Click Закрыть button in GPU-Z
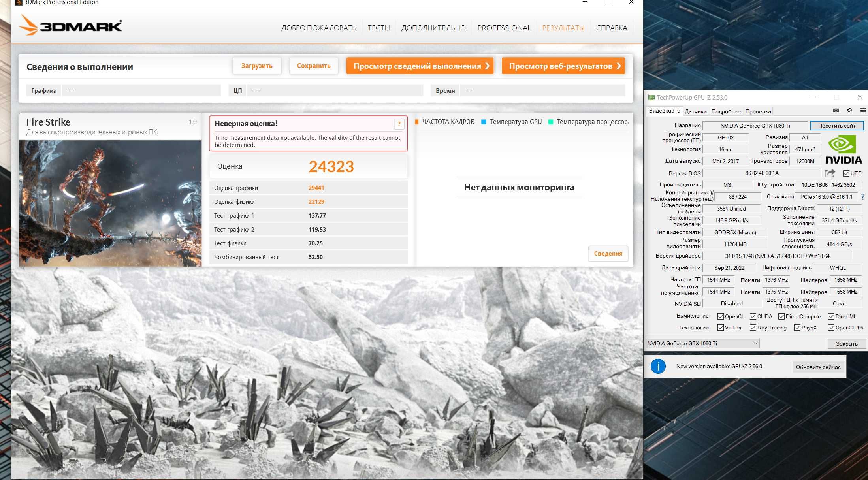The width and height of the screenshot is (868, 480). (x=847, y=344)
